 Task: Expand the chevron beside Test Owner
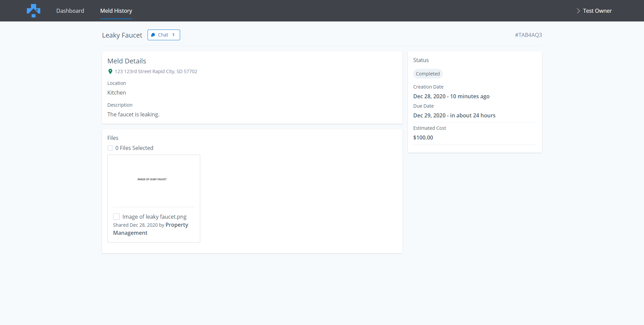578,11
